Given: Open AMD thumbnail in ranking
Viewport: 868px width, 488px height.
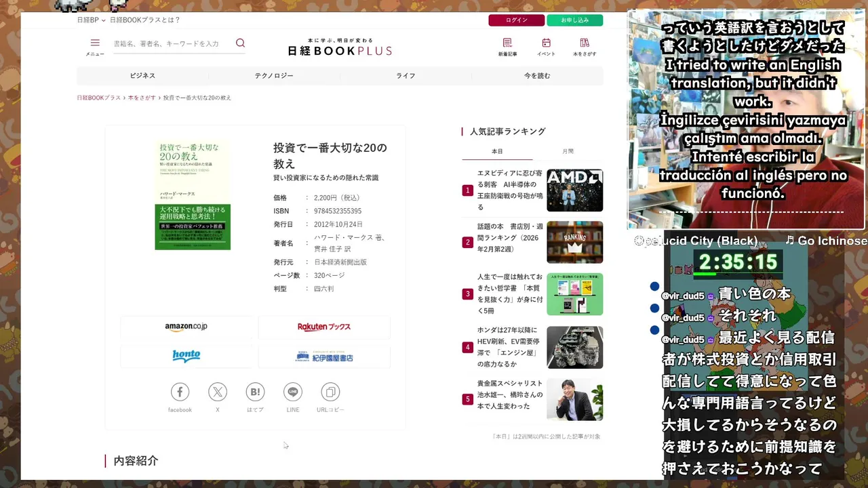Looking at the screenshot, I should (575, 190).
